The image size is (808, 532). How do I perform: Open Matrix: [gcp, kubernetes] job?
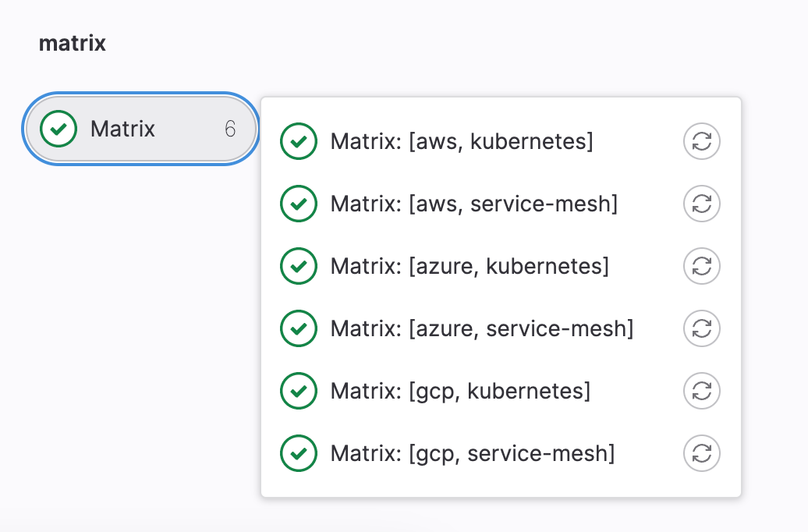(x=460, y=391)
